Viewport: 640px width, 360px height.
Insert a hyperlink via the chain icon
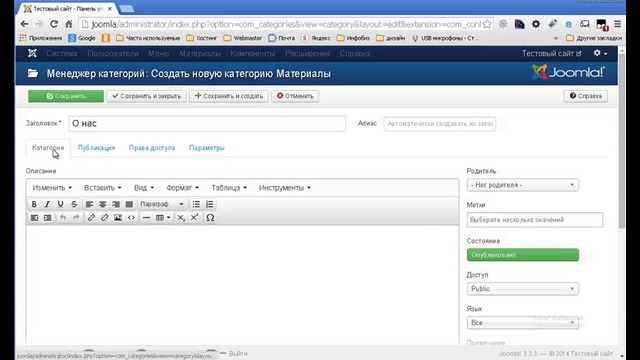(x=91, y=218)
